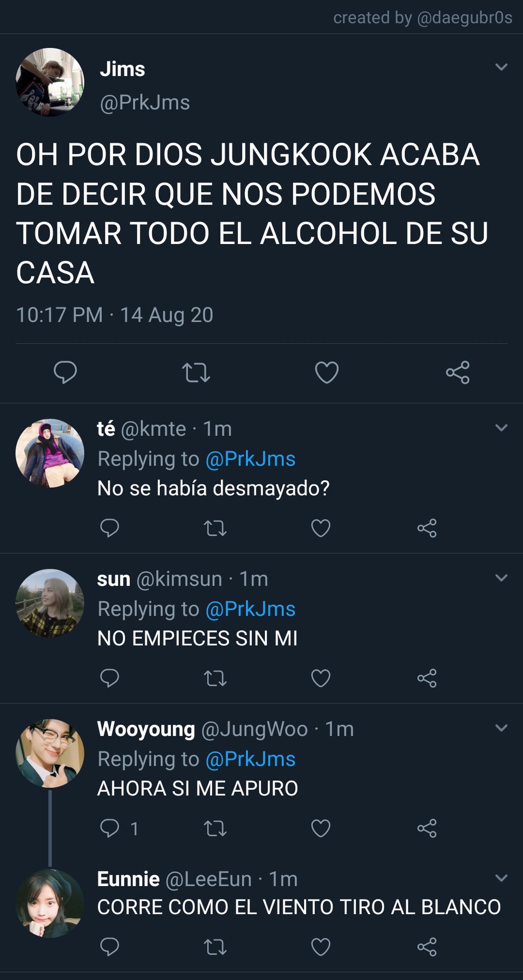Image resolution: width=523 pixels, height=980 pixels.
Task: Reply to sun's "NO EMPIECES SIN MI" tweet
Action: click(x=109, y=678)
